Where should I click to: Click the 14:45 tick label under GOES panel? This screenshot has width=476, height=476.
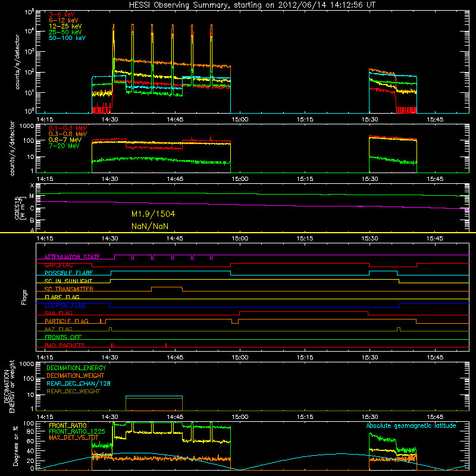click(x=175, y=239)
